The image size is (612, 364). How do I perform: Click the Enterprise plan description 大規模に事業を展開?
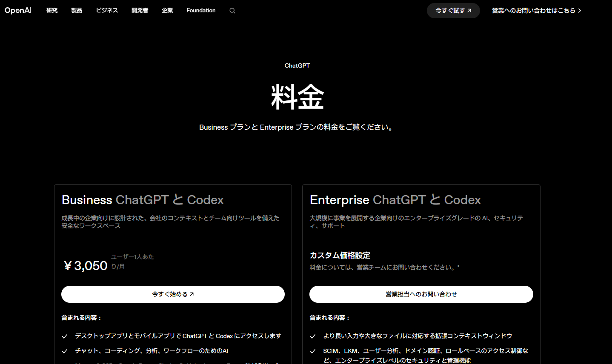coord(416,222)
